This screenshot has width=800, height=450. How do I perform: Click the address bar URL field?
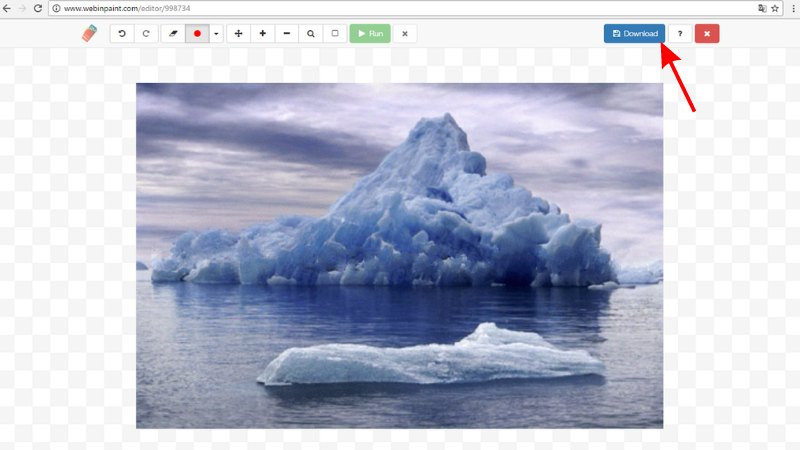point(416,8)
